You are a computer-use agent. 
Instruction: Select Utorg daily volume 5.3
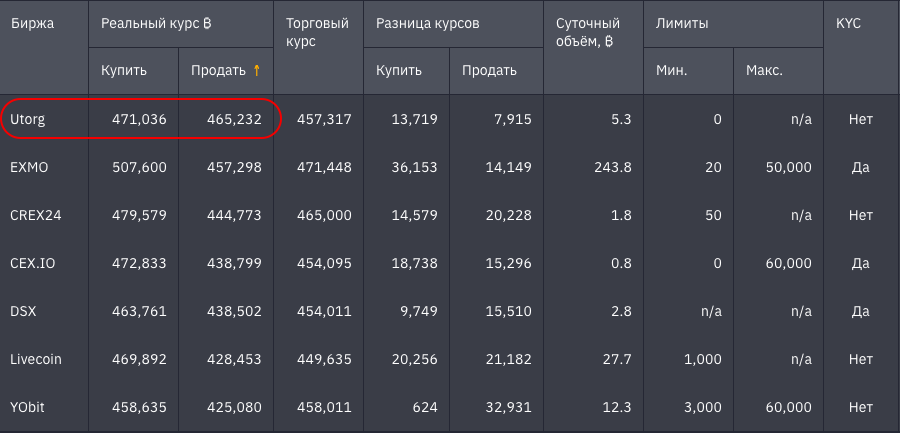[x=622, y=119]
